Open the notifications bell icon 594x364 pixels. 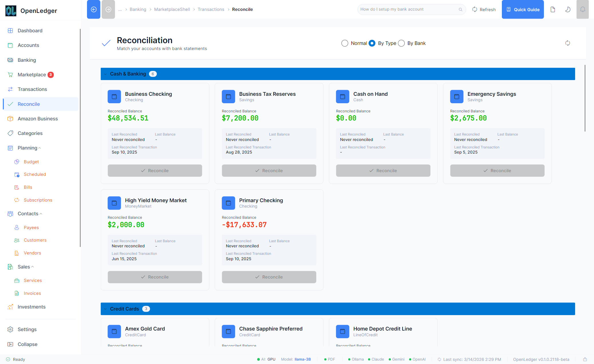pyautogui.click(x=583, y=9)
